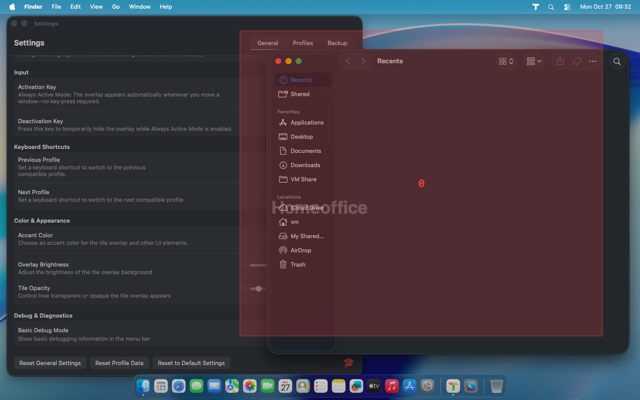Screen dimensions: 640x400
Task: Click the Deactivation Key setting row
Action: (140, 125)
